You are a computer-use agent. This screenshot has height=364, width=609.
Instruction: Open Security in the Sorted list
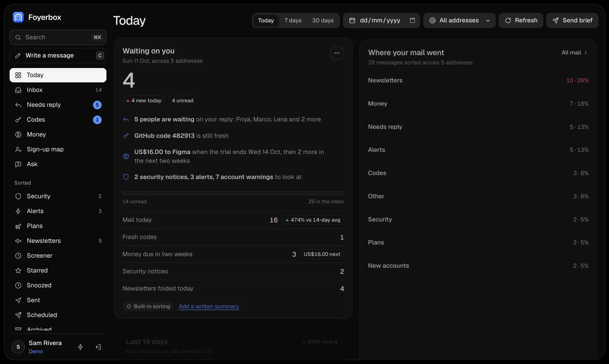click(58, 196)
